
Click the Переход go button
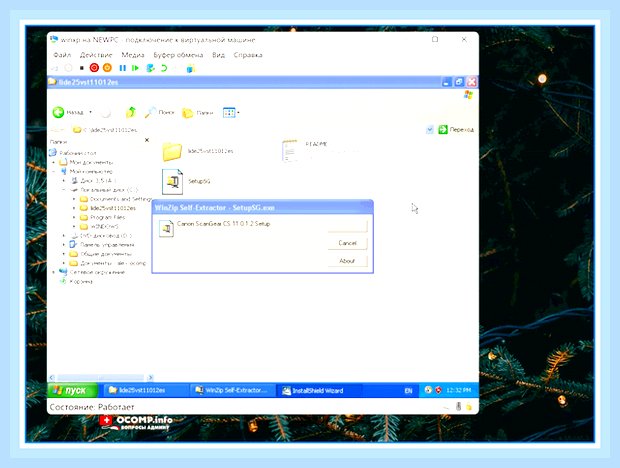click(456, 130)
